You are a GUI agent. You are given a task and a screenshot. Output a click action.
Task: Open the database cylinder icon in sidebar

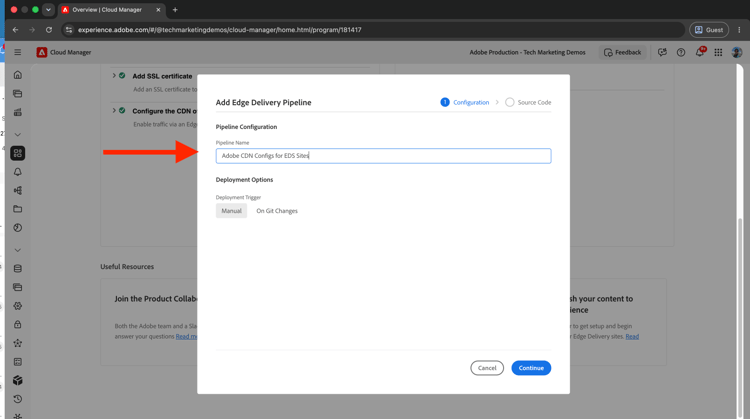[18, 268]
